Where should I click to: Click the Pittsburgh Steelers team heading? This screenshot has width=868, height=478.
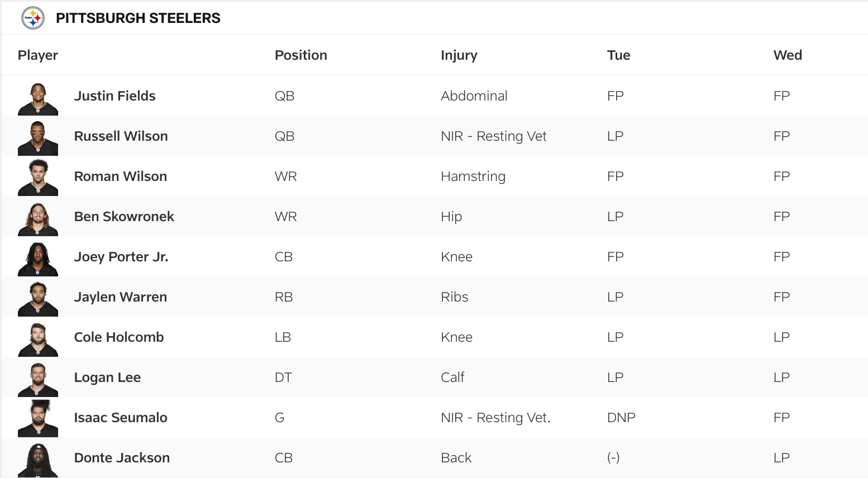tap(138, 18)
